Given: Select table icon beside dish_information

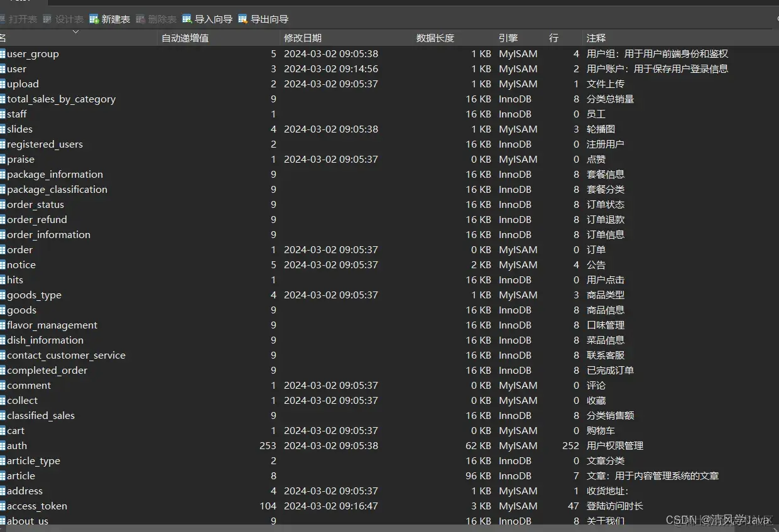Looking at the screenshot, I should (x=3, y=340).
